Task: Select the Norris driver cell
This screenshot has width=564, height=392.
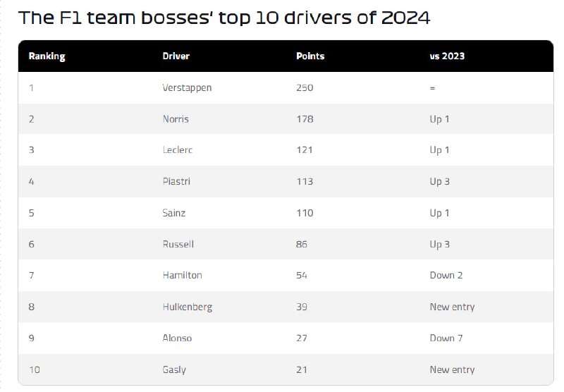Action: [176, 119]
